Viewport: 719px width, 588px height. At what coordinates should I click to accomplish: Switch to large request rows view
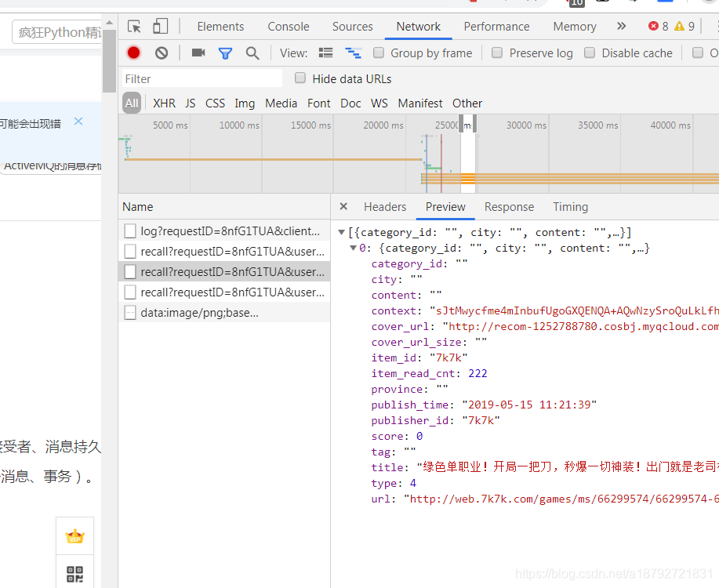click(x=325, y=53)
